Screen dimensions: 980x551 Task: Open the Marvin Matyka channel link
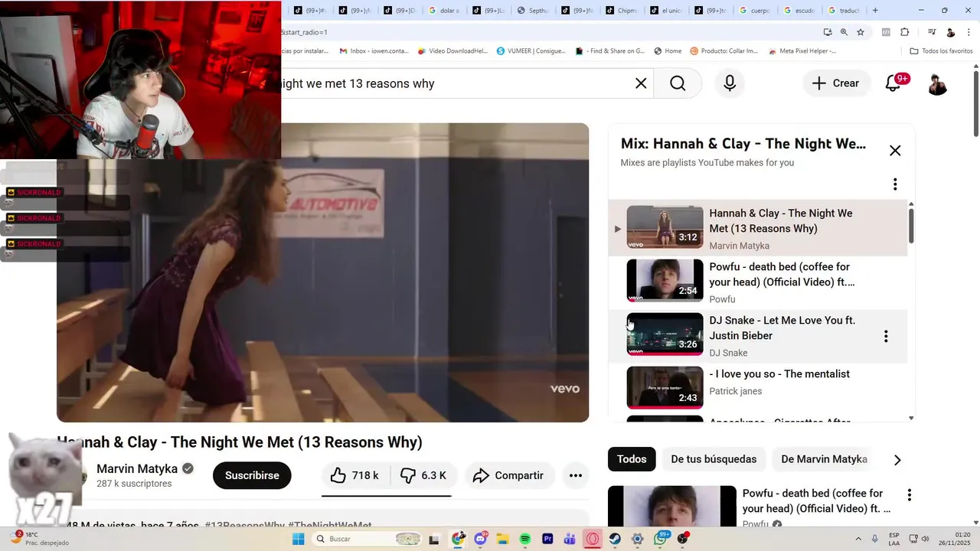point(137,468)
